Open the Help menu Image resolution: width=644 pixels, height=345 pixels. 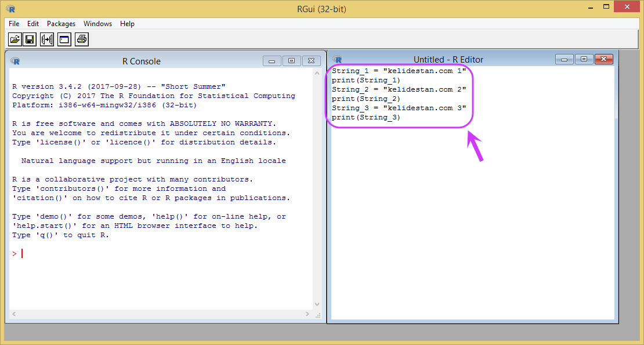click(127, 24)
